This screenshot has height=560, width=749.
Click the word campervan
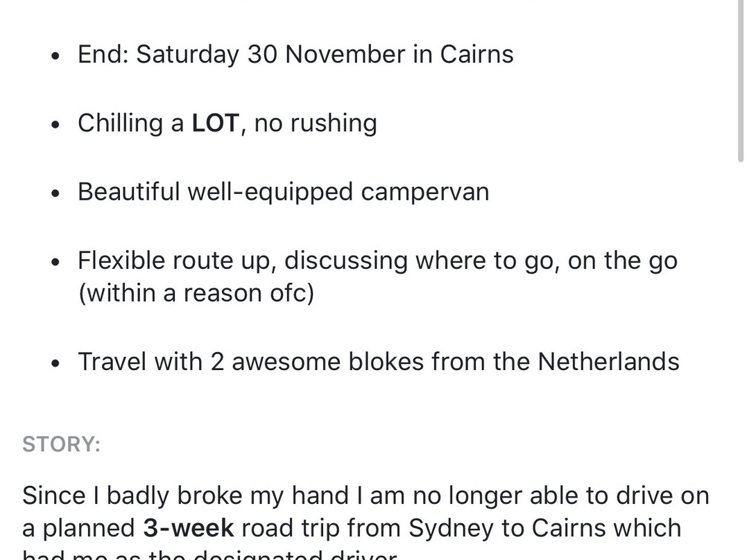pyautogui.click(x=425, y=193)
